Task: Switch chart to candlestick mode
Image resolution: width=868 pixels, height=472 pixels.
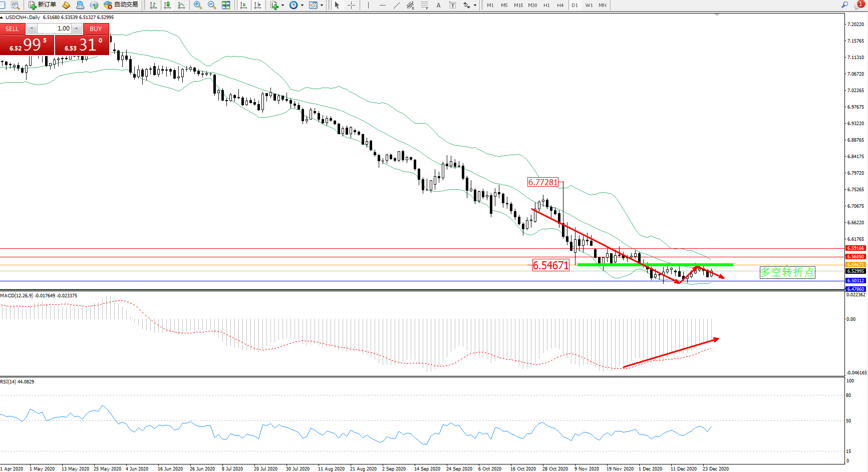Action: [x=167, y=5]
